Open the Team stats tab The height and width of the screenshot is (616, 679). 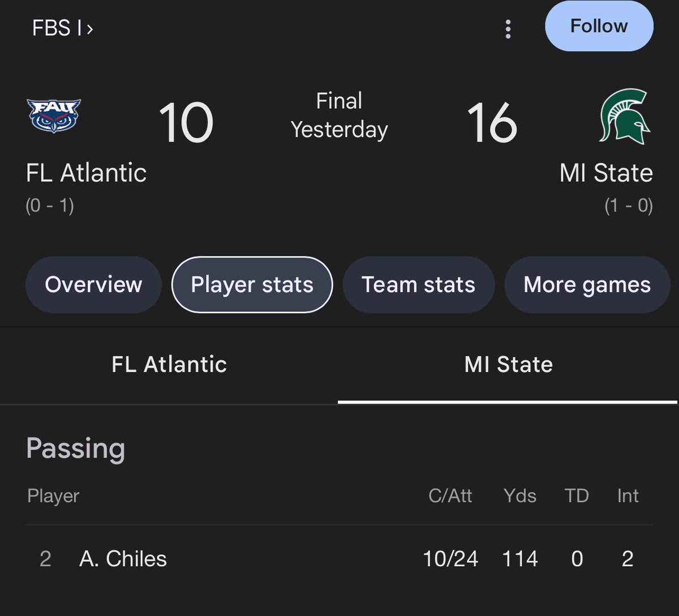(x=419, y=284)
